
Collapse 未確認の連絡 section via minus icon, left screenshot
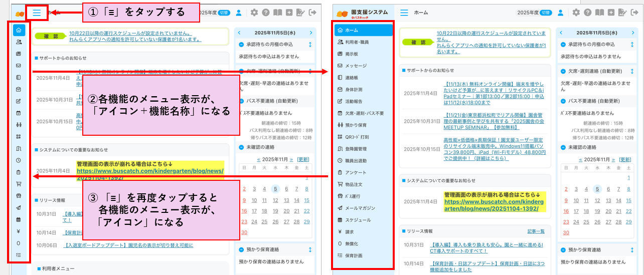241,147
